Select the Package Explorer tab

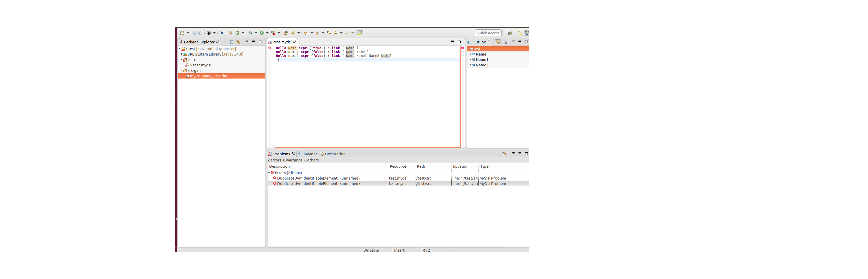199,42
